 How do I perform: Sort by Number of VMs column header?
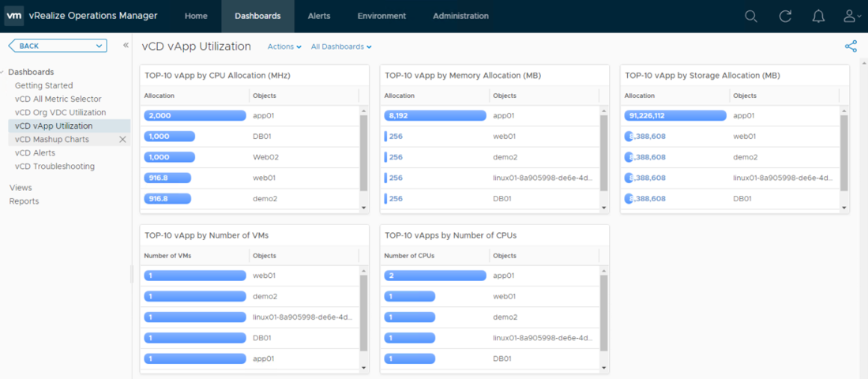[167, 256]
